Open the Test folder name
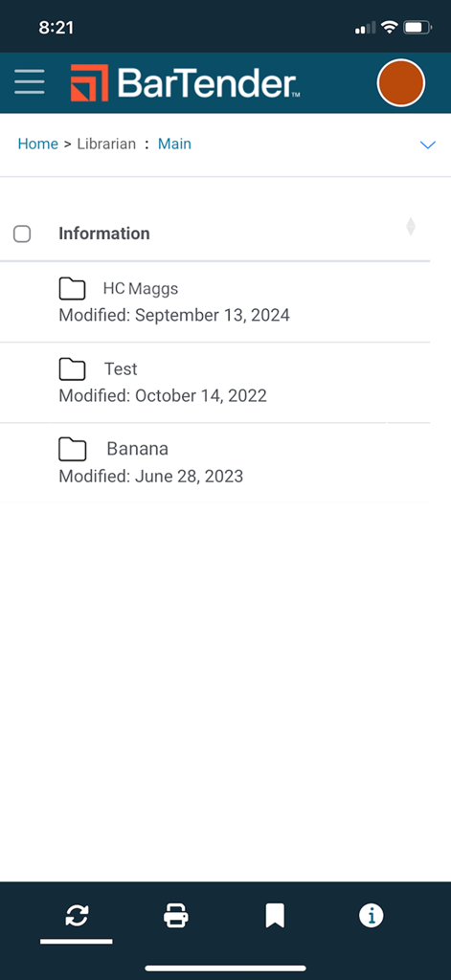This screenshot has height=980, width=451. [x=121, y=368]
